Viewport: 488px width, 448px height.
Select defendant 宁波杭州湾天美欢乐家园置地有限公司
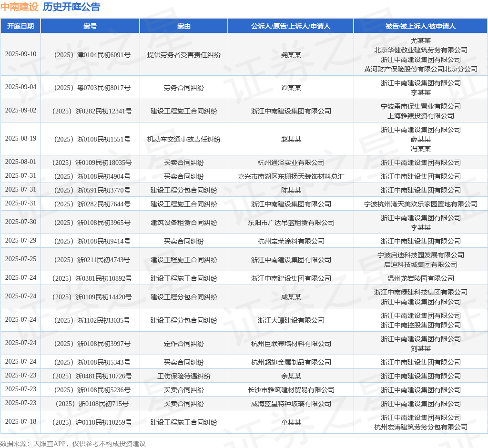[x=420, y=204]
